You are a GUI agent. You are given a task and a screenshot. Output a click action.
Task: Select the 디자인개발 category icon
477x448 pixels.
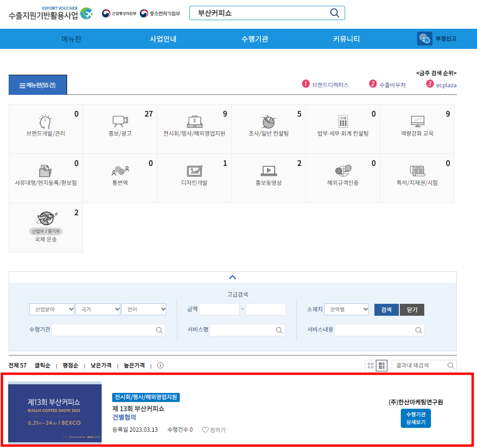coord(194,171)
